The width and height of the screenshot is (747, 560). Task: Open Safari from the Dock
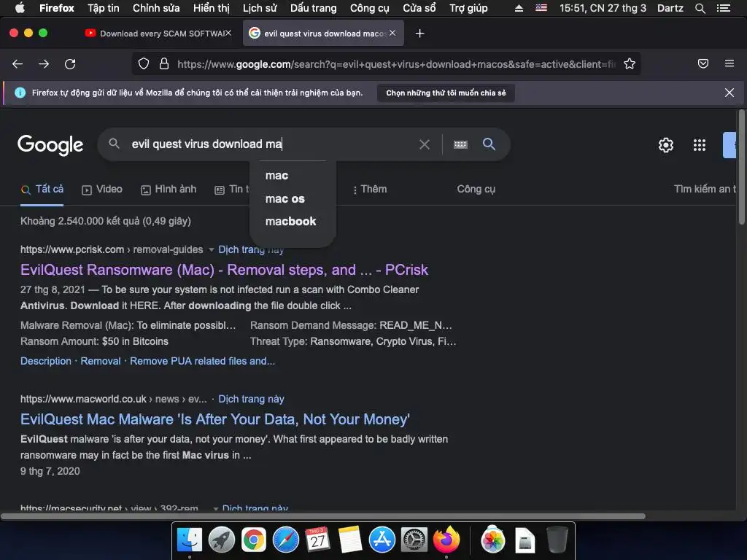286,540
